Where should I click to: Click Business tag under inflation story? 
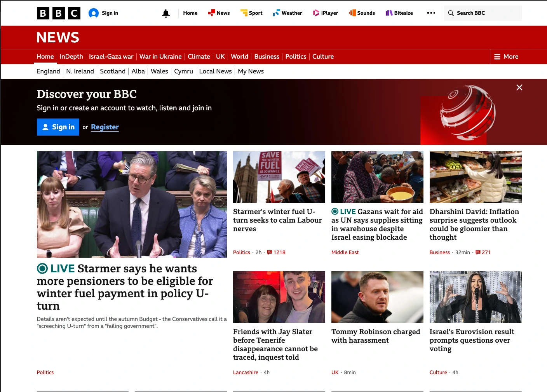[440, 253]
